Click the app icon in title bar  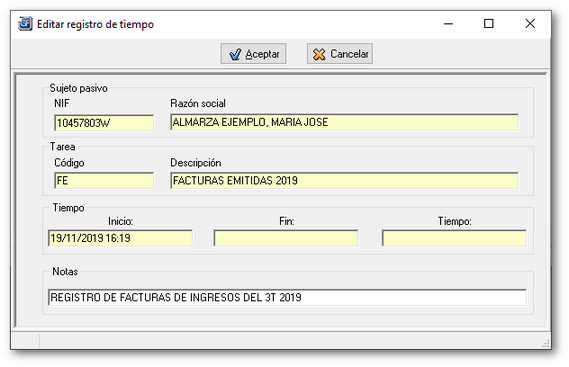pyautogui.click(x=25, y=24)
